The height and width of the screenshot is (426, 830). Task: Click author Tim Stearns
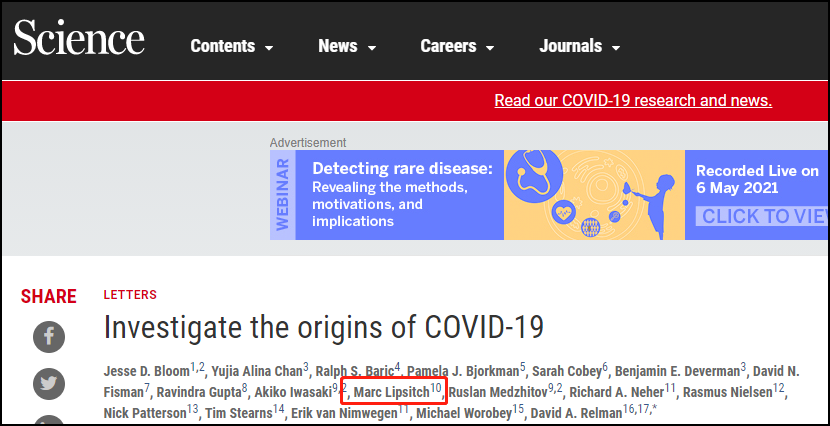point(238,413)
